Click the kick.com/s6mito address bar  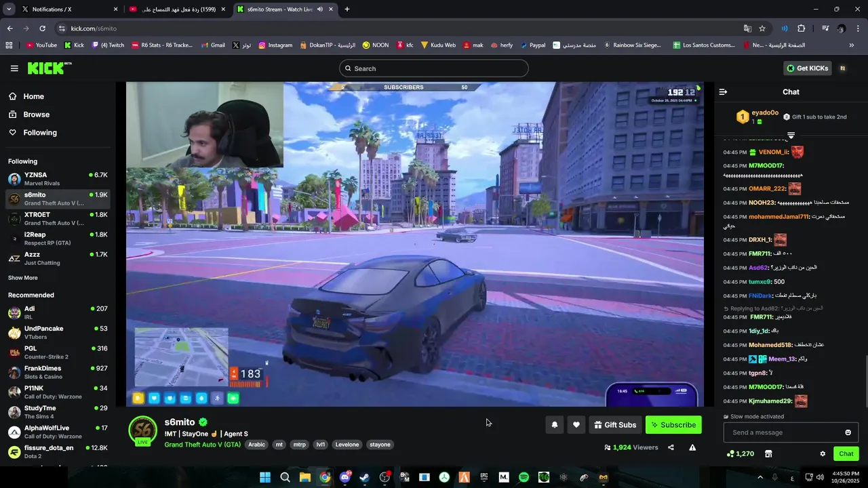pos(400,28)
